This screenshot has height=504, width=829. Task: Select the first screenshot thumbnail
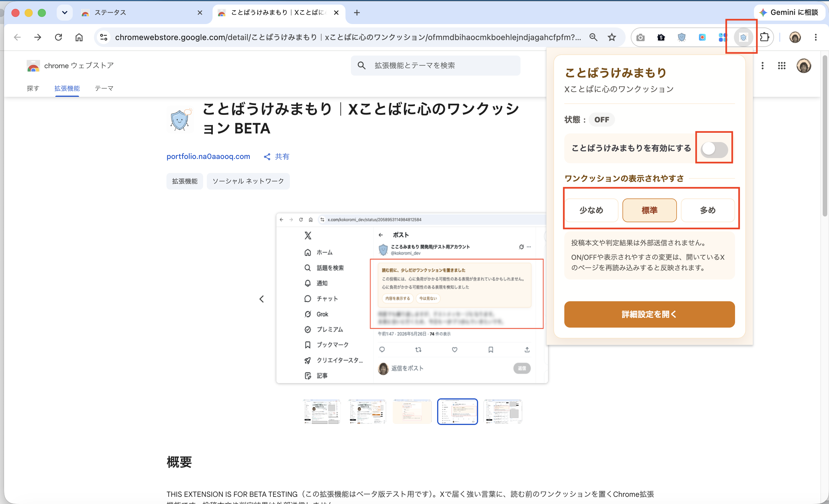pos(322,412)
